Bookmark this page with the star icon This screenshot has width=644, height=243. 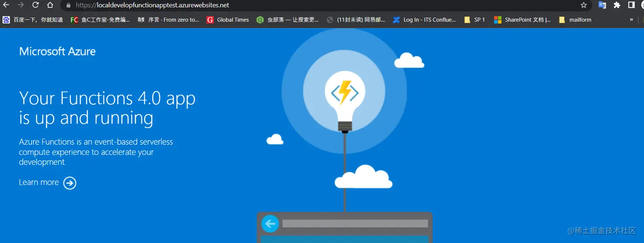(584, 5)
